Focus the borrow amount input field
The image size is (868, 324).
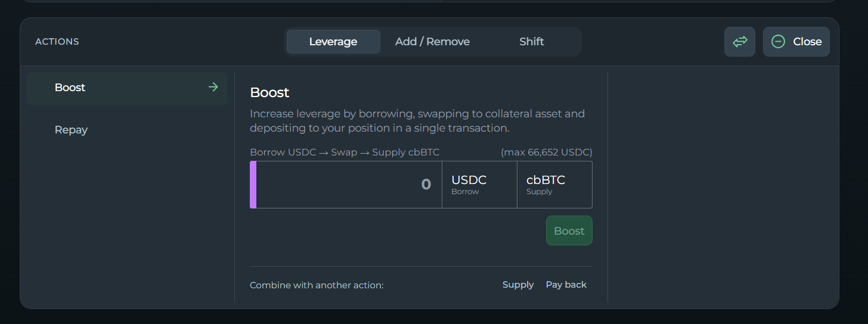[349, 185]
